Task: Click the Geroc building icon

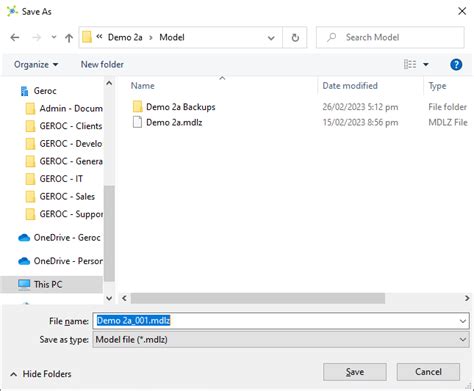Action: coord(24,91)
